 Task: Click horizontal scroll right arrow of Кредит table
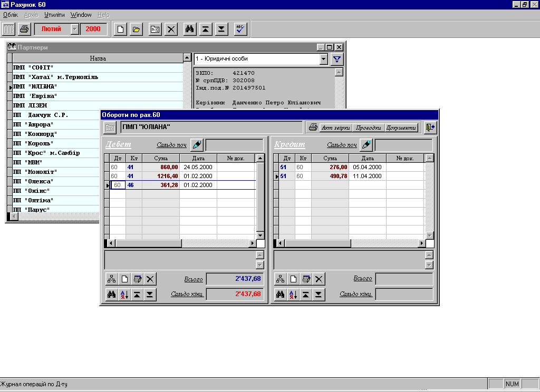[x=421, y=243]
